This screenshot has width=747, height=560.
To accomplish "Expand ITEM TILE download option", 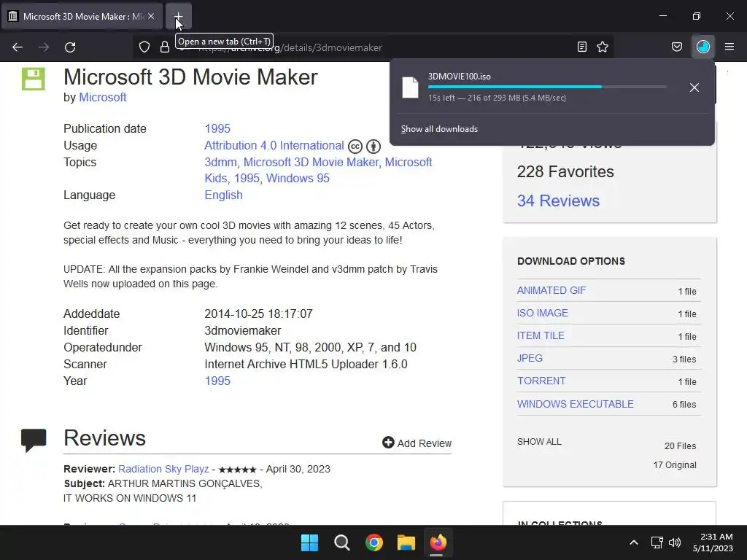I will point(541,335).
